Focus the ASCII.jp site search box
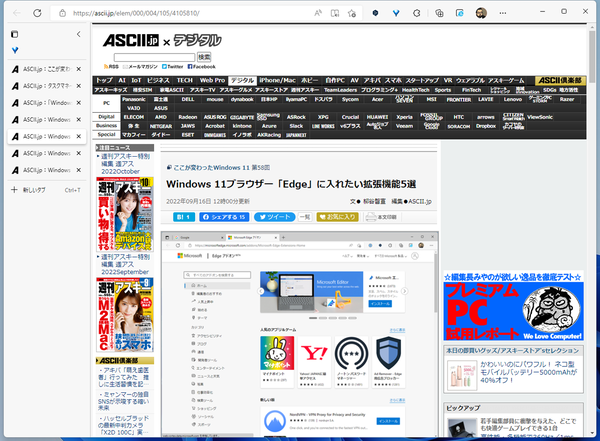The image size is (600, 441). pyautogui.click(x=154, y=57)
